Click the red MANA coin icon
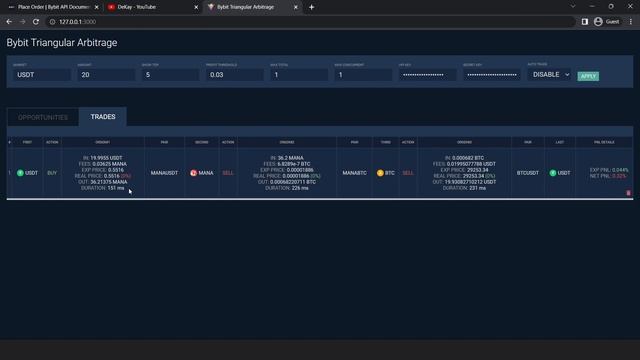This screenshot has height=360, width=640. 193,173
